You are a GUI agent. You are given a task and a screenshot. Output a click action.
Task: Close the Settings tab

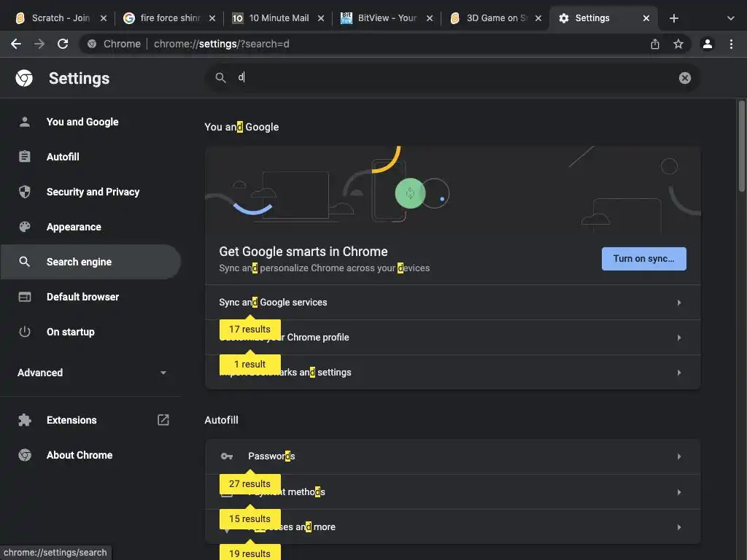pyautogui.click(x=646, y=18)
